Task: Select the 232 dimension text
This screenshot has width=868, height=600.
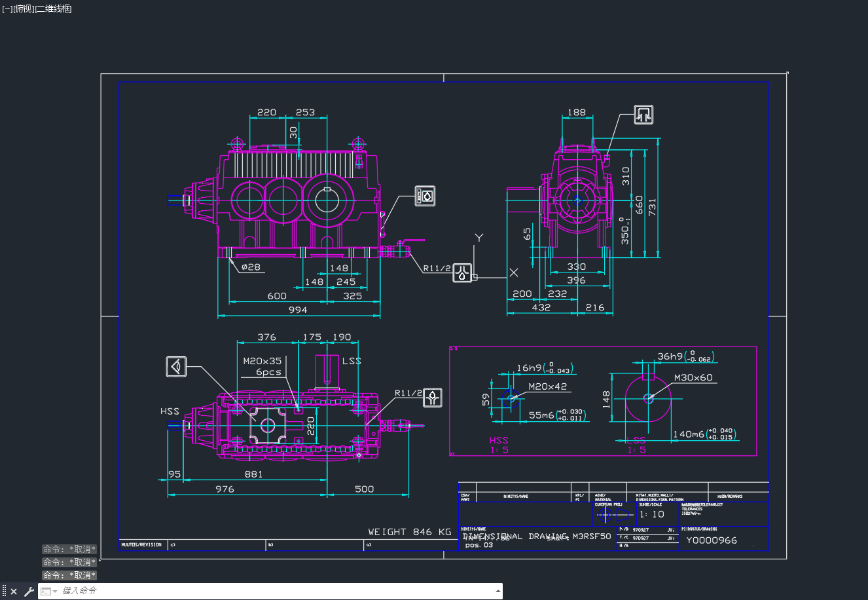Action: point(558,294)
